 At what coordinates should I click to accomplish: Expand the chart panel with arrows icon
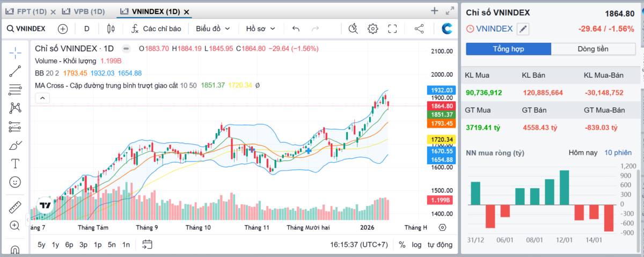(450, 11)
